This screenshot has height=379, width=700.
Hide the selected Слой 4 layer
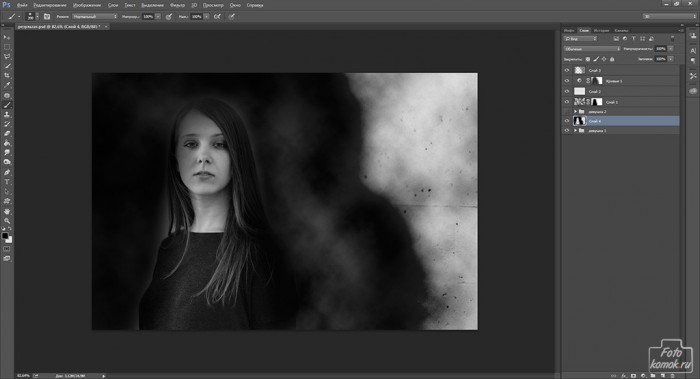(x=567, y=121)
